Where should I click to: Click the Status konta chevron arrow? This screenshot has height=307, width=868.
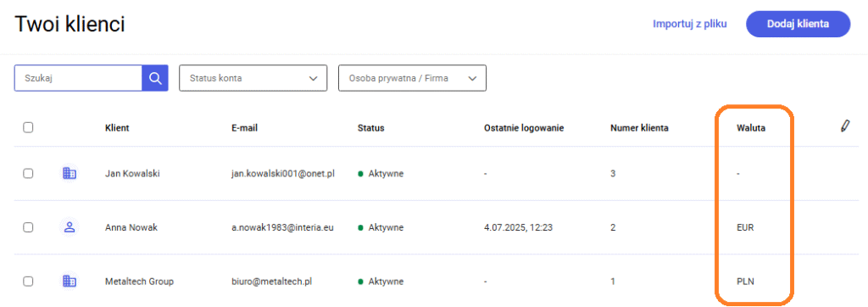pyautogui.click(x=314, y=79)
